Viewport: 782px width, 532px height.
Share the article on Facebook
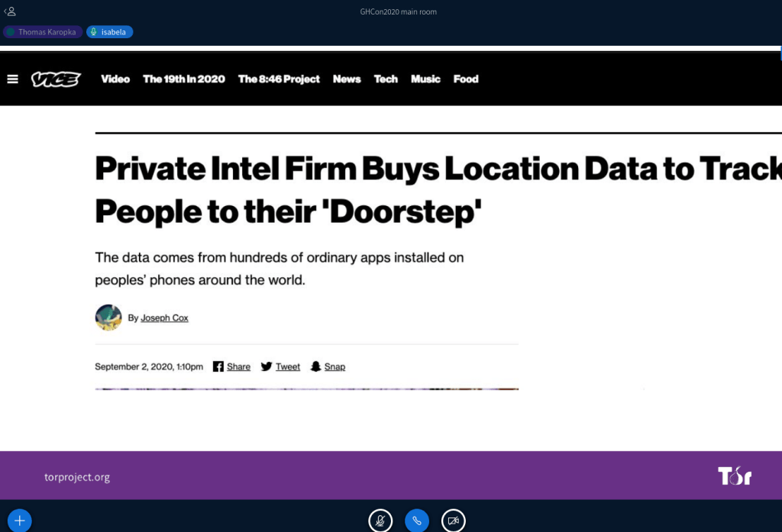[x=231, y=367]
